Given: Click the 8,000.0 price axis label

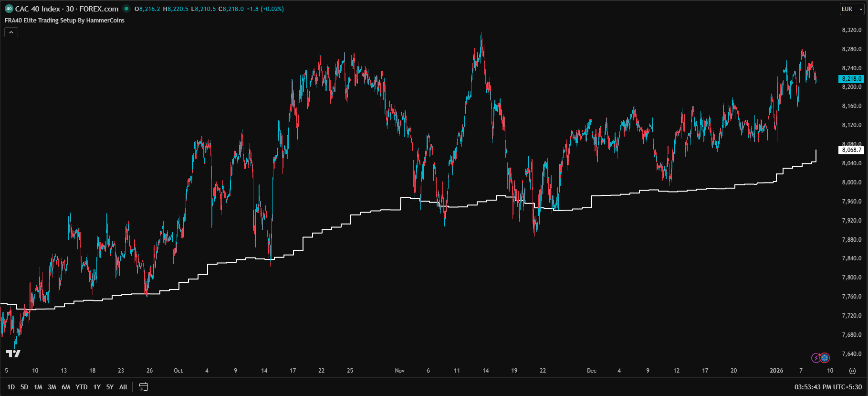Looking at the screenshot, I should (x=852, y=182).
